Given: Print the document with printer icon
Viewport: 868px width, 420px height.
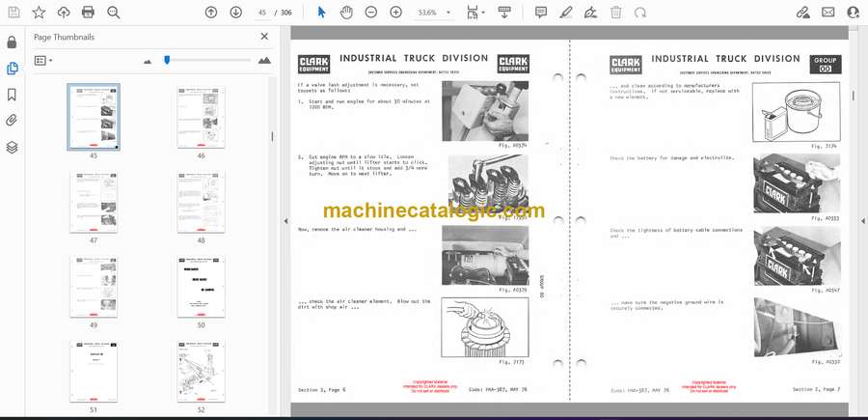Looking at the screenshot, I should pyautogui.click(x=88, y=13).
